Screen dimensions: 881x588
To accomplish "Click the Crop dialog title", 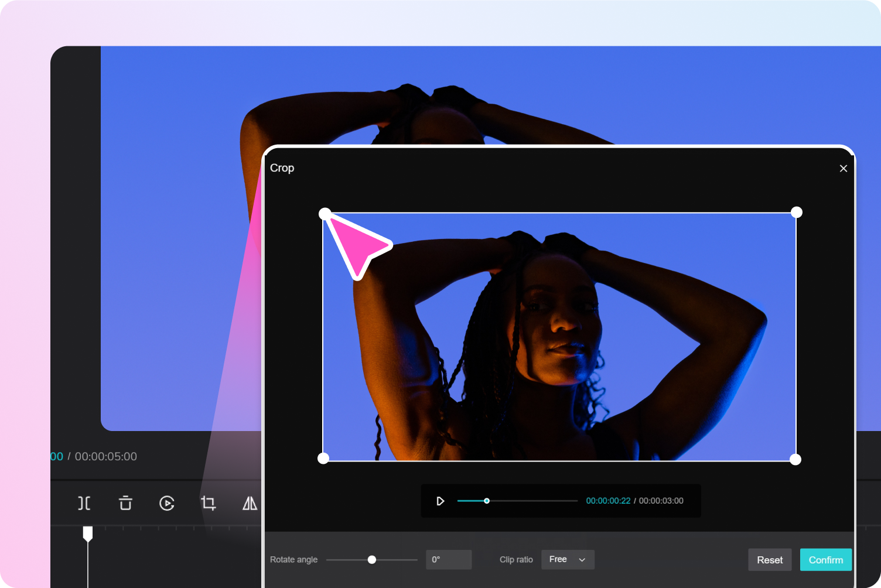I will [x=282, y=168].
